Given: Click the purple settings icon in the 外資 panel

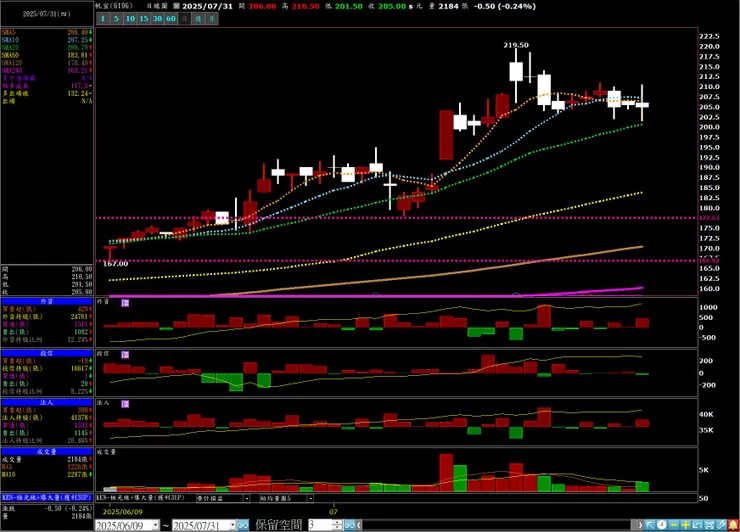Looking at the screenshot, I should (125, 303).
